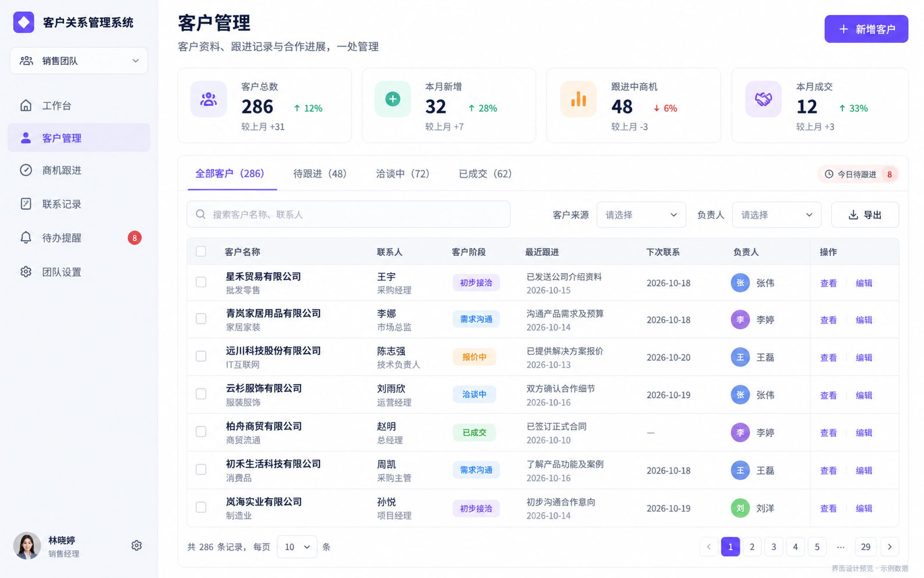Viewport: 924px width, 578px height.
Task: Switch to the 待跟进（48）tab
Action: point(320,174)
